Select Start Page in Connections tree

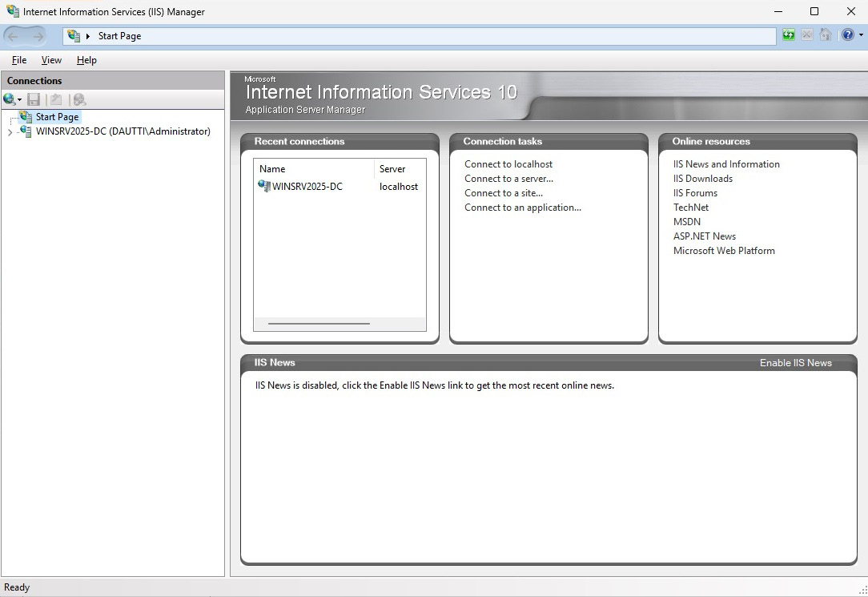tap(57, 117)
